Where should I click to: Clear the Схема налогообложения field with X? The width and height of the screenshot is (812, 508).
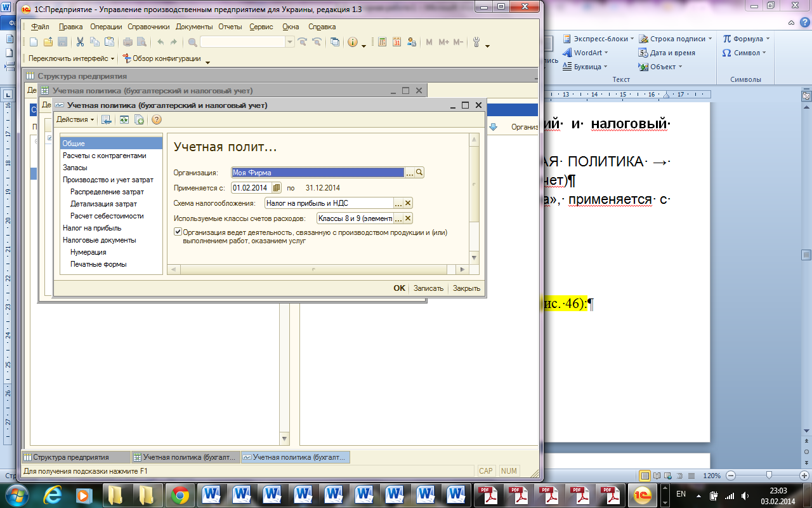[x=409, y=203]
